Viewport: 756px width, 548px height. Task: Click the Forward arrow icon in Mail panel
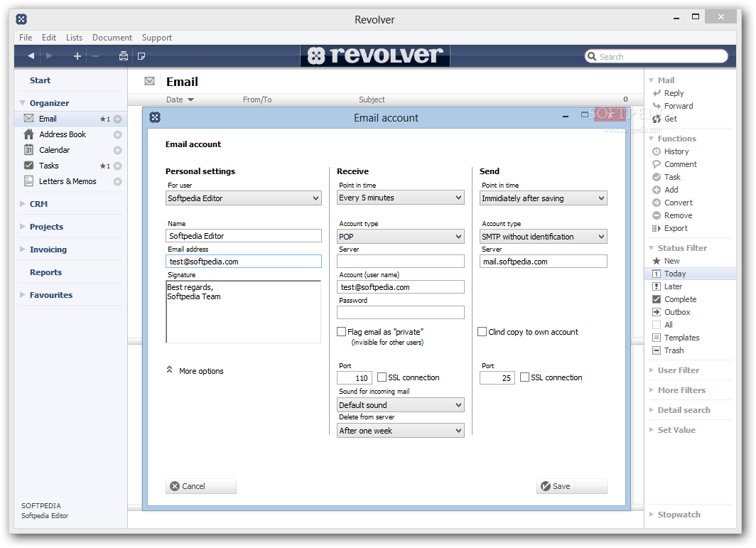pos(657,106)
